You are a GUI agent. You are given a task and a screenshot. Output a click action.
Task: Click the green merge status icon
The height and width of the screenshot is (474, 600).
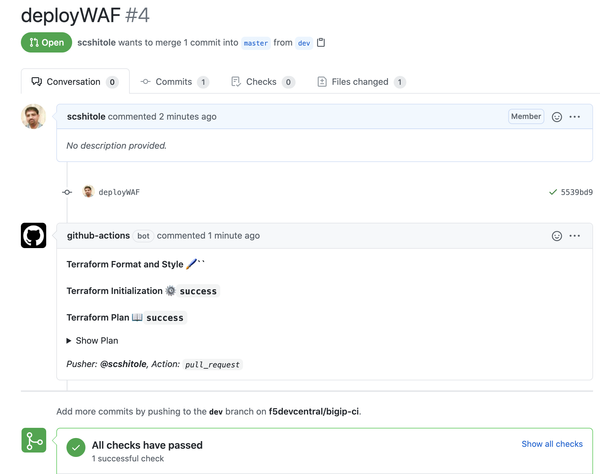tap(33, 441)
